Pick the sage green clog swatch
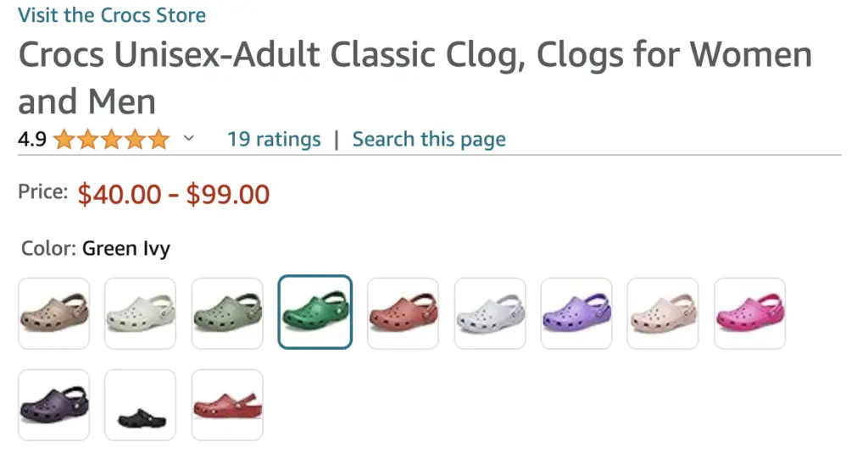 [227, 313]
